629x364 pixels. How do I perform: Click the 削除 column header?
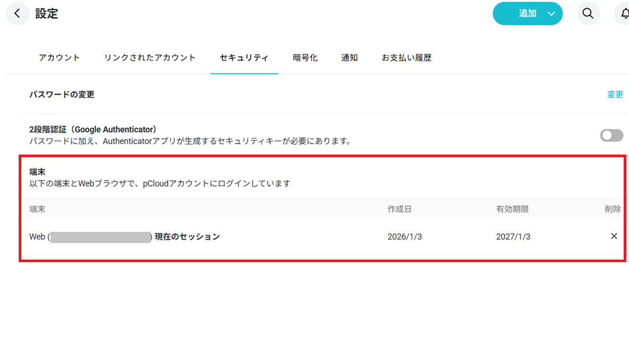click(612, 209)
